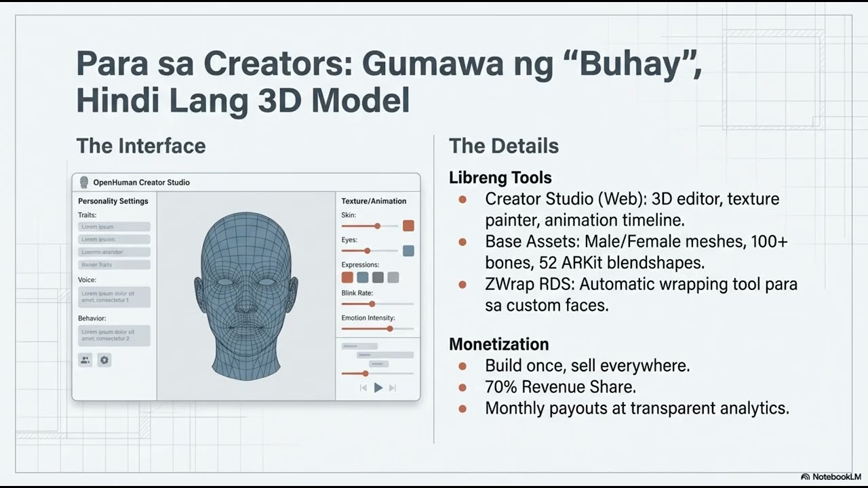868x488 pixels.
Task: Click the 'Voice:' label
Action: [87, 279]
